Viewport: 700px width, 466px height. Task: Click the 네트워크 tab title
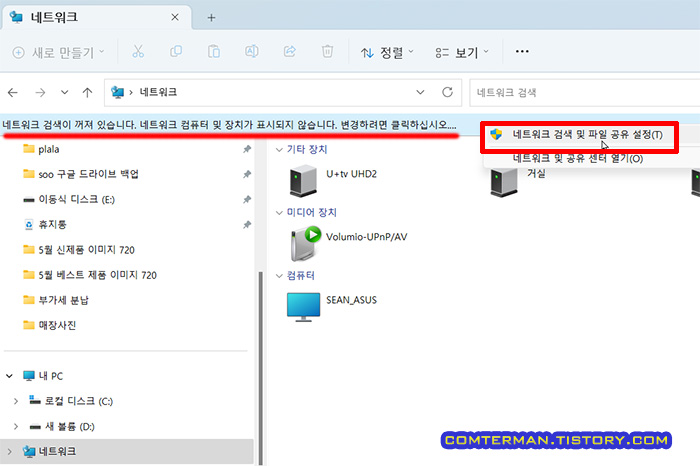coord(54,17)
